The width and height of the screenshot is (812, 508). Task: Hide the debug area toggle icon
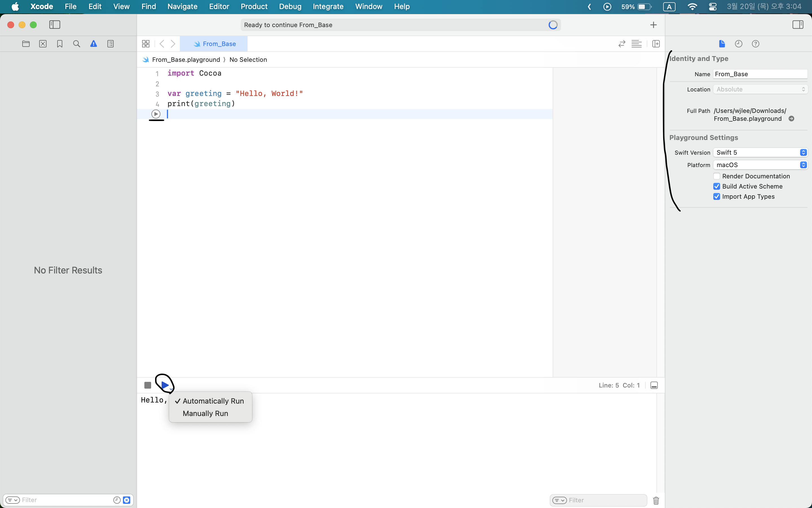(x=654, y=385)
